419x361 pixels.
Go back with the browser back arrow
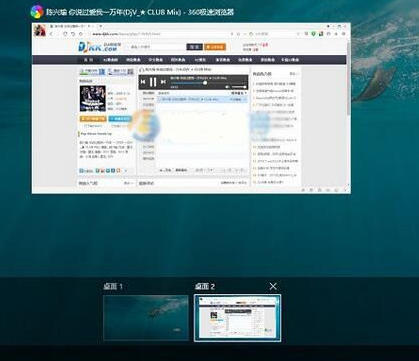tap(51, 34)
